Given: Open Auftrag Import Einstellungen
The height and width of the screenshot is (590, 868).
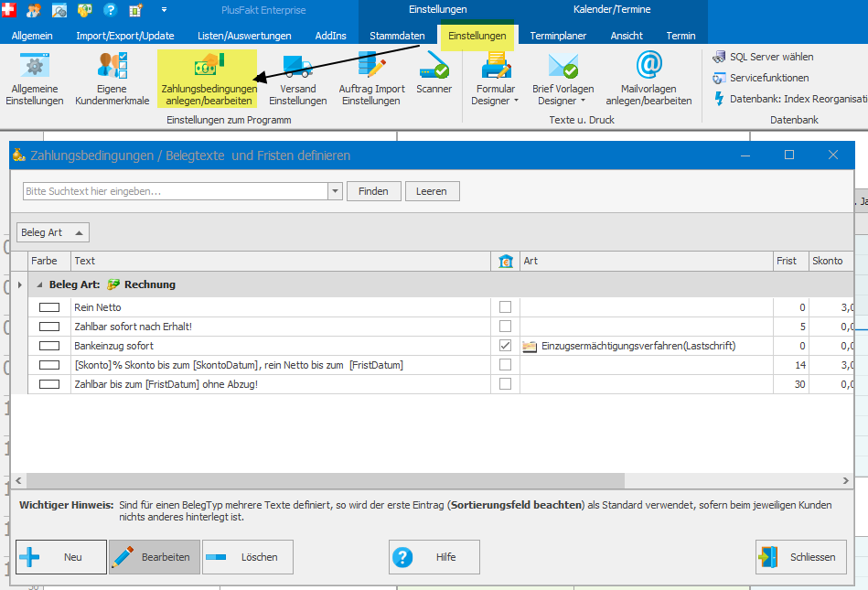Looking at the screenshot, I should tap(371, 79).
